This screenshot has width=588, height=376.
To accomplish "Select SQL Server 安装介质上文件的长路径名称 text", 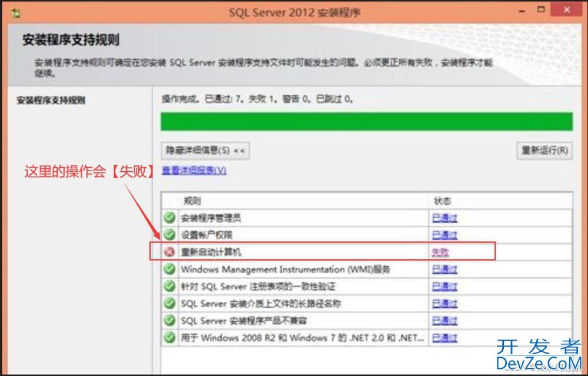I will tap(261, 304).
